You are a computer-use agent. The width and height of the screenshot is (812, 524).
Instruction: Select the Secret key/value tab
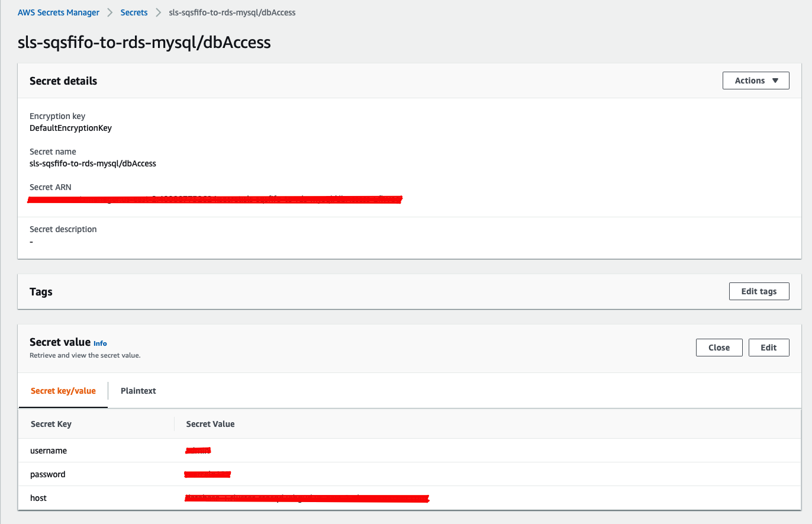[x=63, y=391]
